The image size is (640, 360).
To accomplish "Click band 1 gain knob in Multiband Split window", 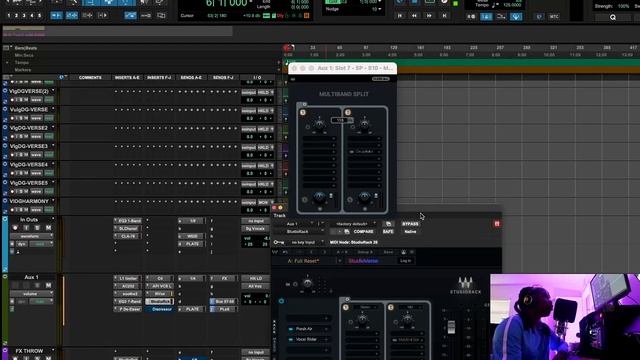I will coord(319,124).
